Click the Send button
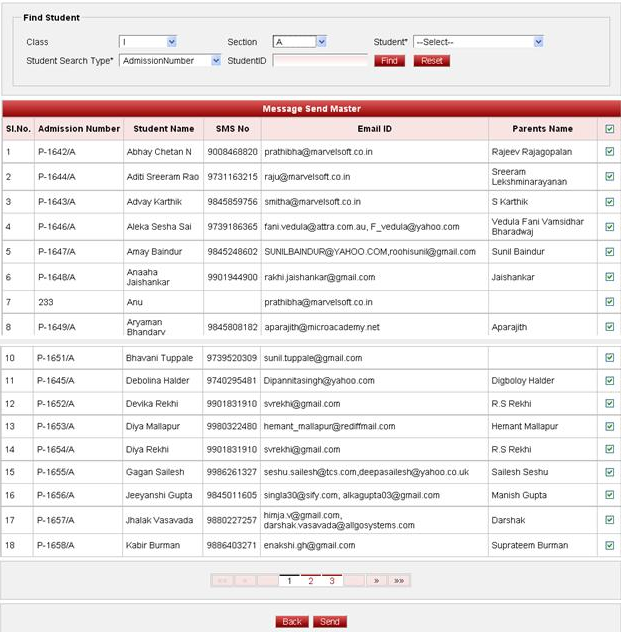 coord(330,622)
